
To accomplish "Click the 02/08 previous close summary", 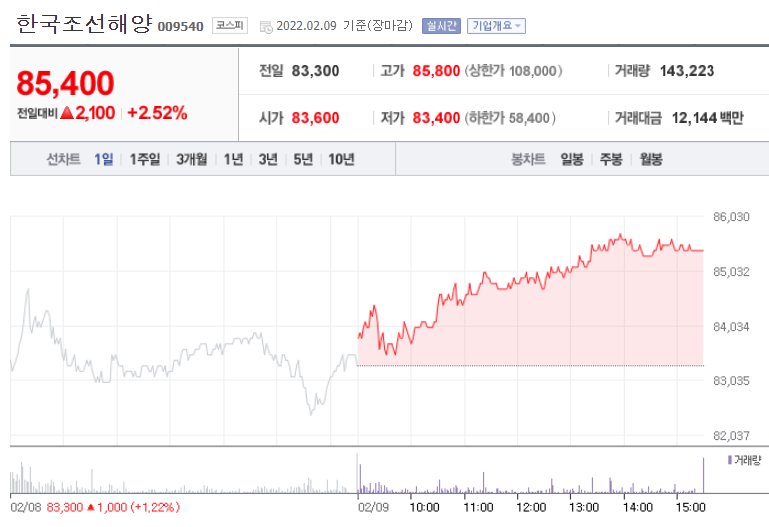I will pyautogui.click(x=95, y=507).
